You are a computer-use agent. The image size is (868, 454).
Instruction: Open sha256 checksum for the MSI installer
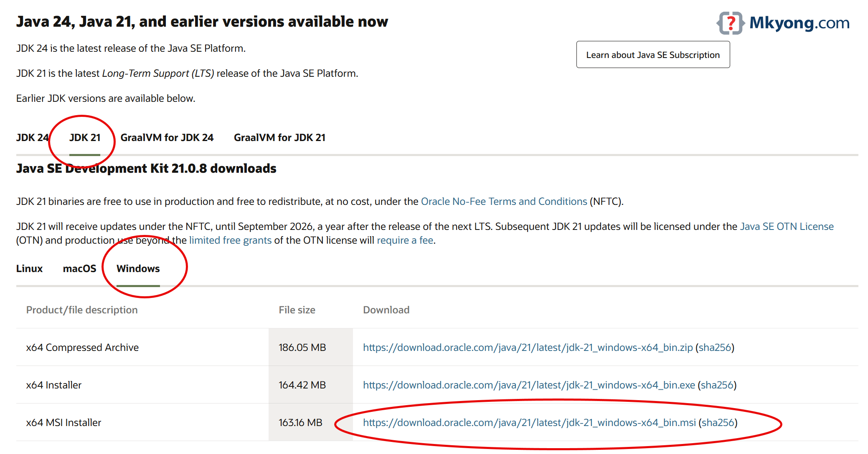(x=718, y=423)
